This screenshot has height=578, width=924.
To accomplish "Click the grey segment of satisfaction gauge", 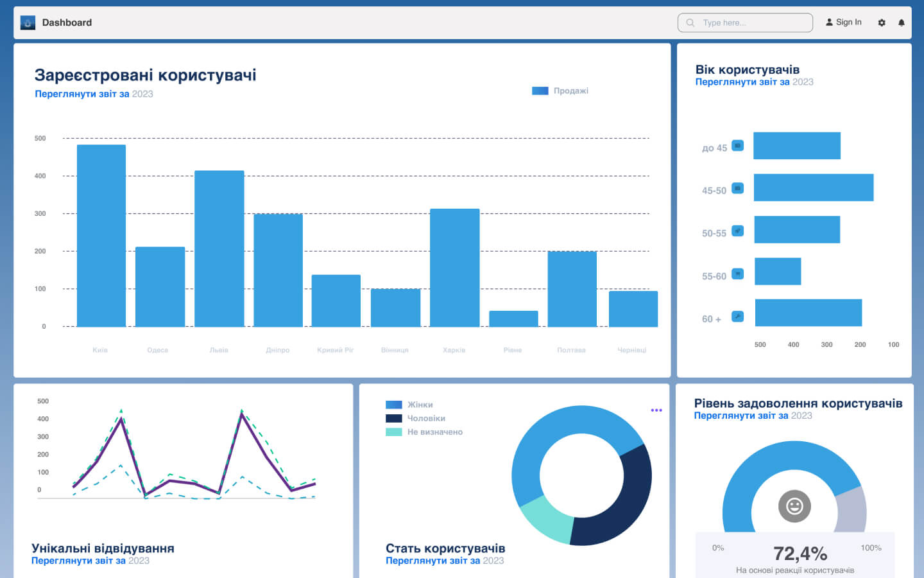I will point(852,511).
